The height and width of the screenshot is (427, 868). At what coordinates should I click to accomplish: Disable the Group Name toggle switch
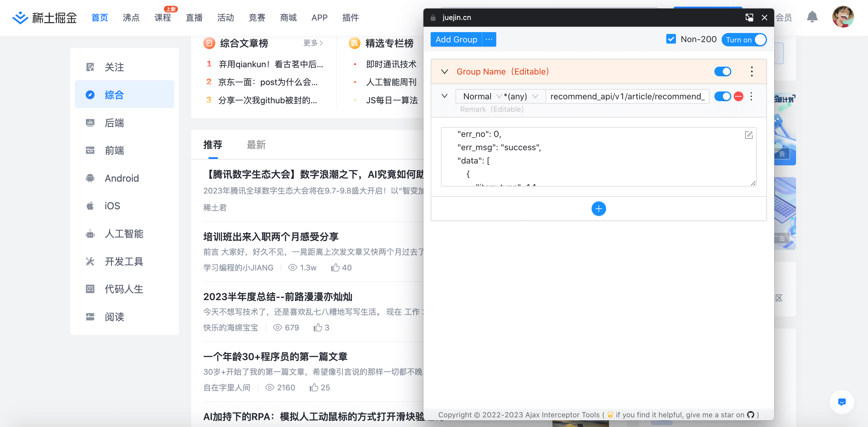[x=723, y=71]
